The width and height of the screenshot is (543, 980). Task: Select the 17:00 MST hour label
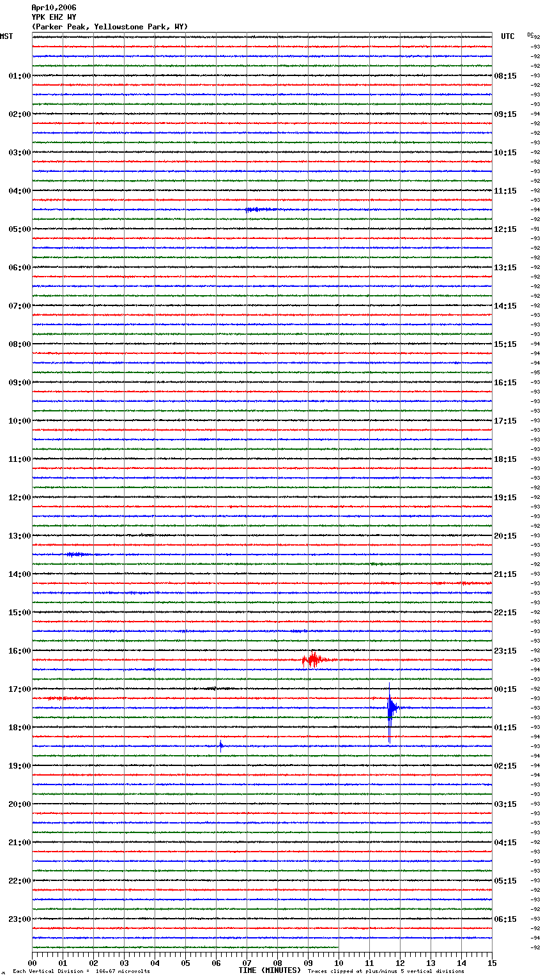(19, 689)
